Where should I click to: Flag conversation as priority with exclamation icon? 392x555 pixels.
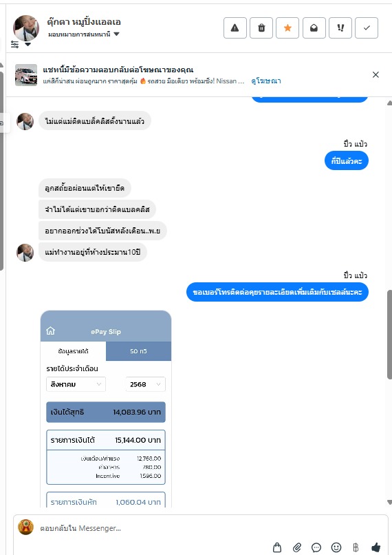click(x=340, y=28)
